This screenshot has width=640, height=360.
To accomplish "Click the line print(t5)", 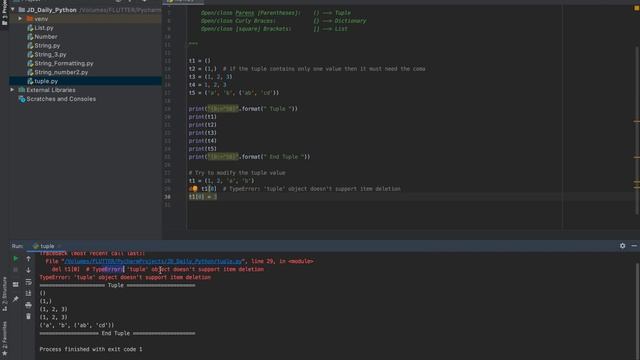I will (202, 149).
